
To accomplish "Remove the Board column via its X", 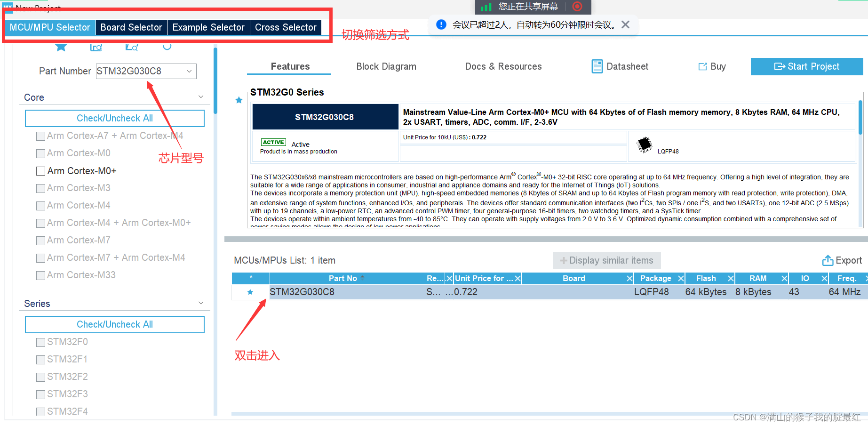I will tap(629, 279).
